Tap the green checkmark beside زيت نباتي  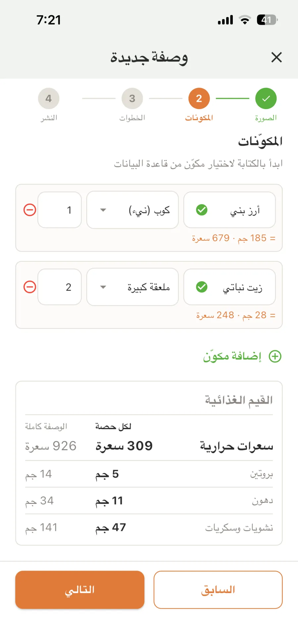coord(202,287)
